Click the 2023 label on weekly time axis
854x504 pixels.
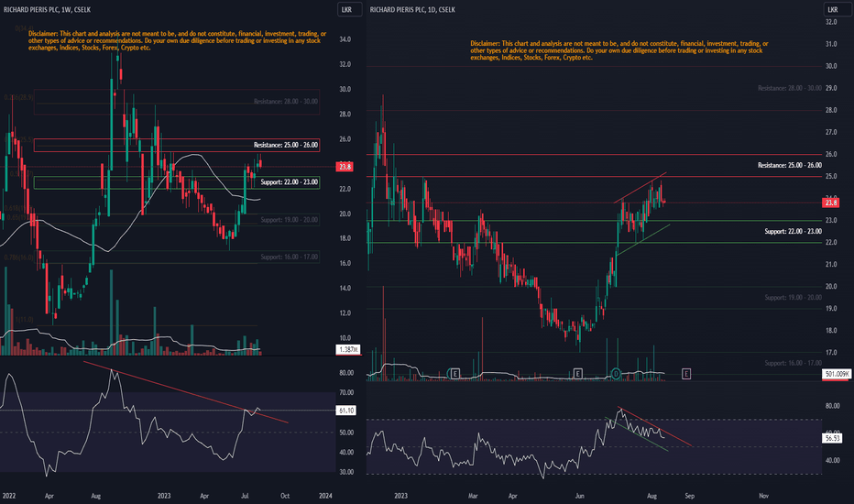[164, 496]
